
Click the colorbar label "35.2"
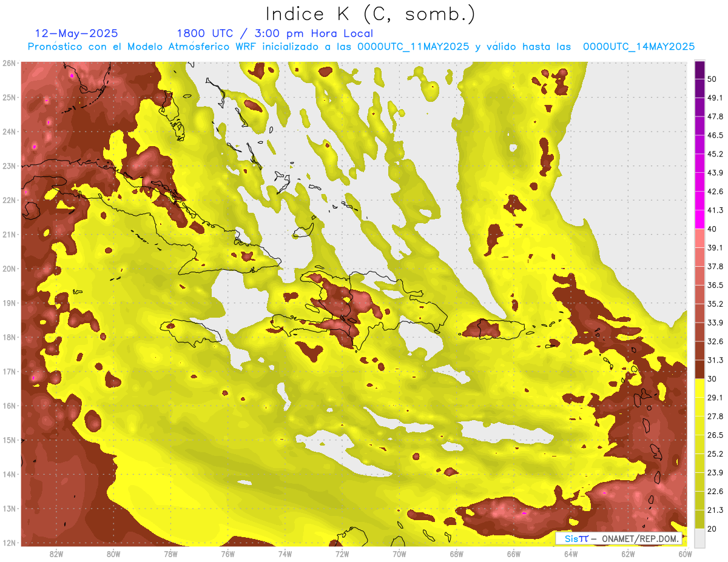tap(715, 304)
